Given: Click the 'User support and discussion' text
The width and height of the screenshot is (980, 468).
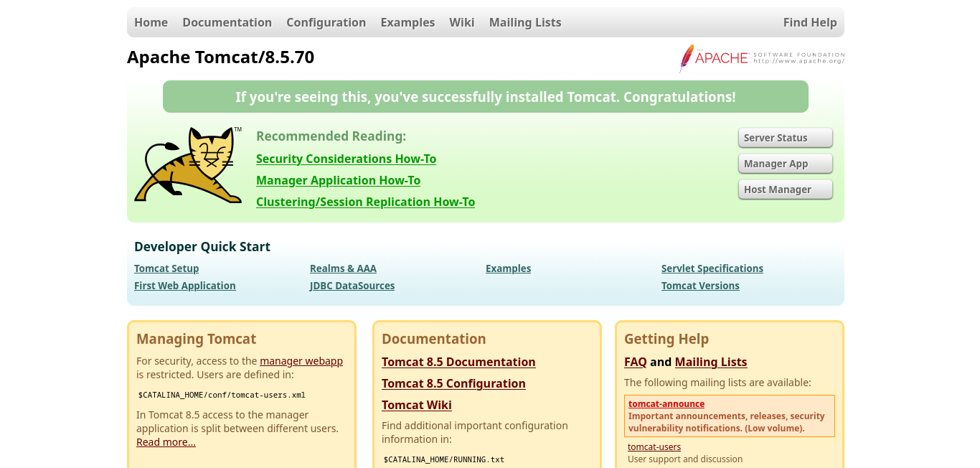Looking at the screenshot, I should point(685,459).
